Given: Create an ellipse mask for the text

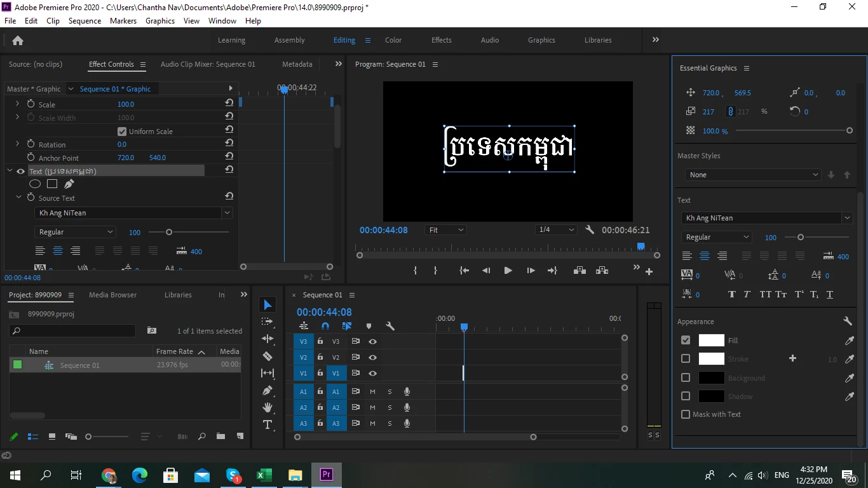Looking at the screenshot, I should coord(35,184).
